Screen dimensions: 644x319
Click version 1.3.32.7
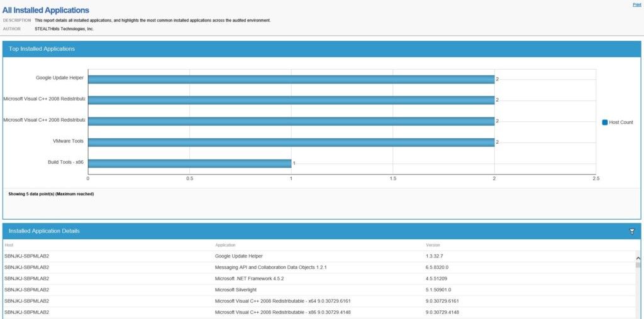(x=435, y=256)
